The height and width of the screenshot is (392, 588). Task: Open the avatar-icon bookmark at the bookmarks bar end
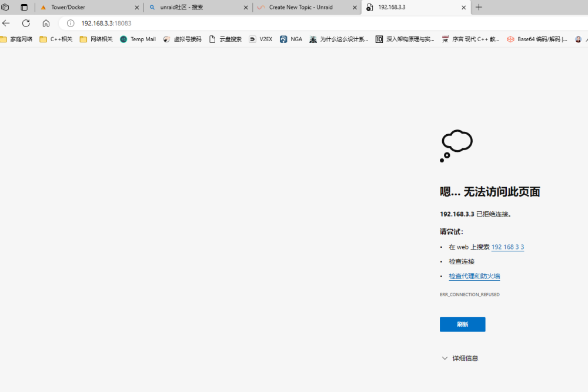click(578, 39)
